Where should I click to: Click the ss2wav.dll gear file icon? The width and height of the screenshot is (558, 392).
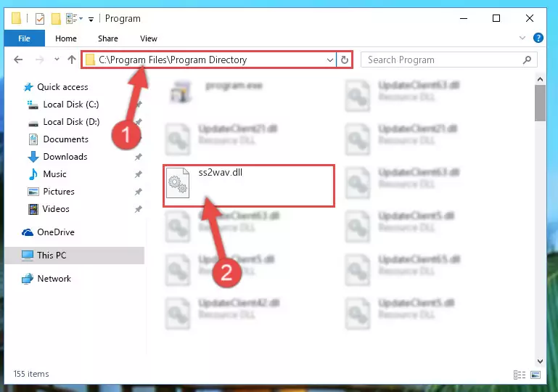tap(178, 183)
